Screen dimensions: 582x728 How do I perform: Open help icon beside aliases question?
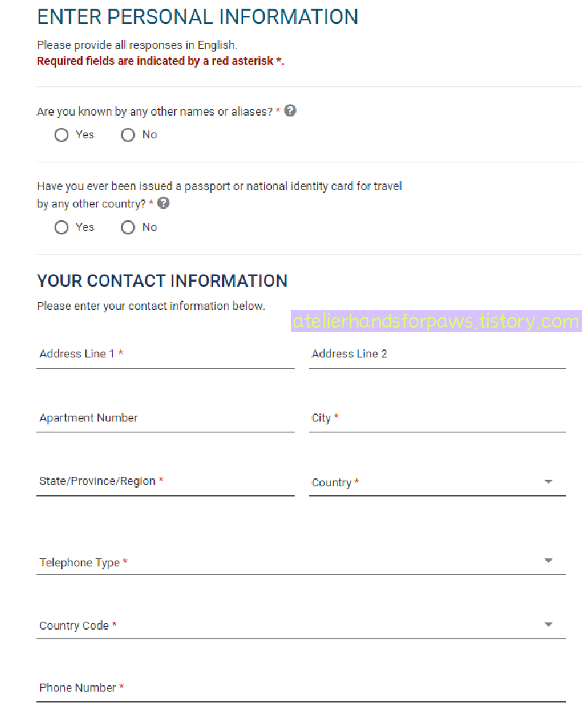coord(290,111)
